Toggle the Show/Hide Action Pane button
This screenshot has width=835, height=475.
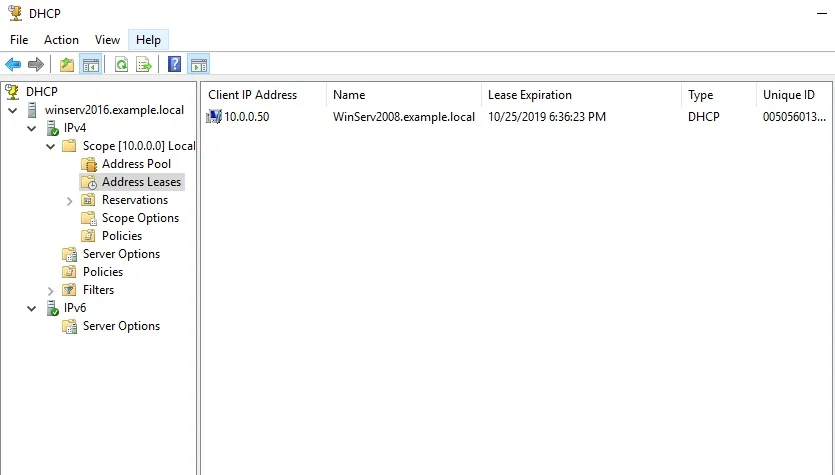click(x=198, y=65)
